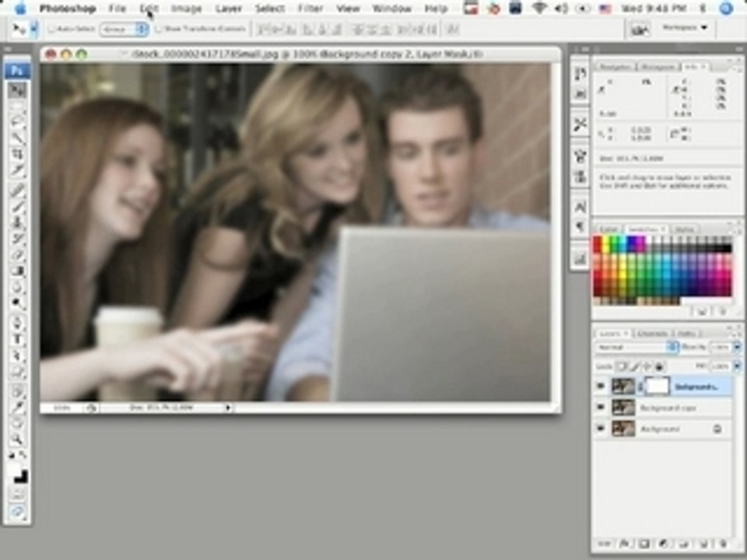
Task: Open the Auto-Select Group dropdown
Action: click(x=124, y=29)
